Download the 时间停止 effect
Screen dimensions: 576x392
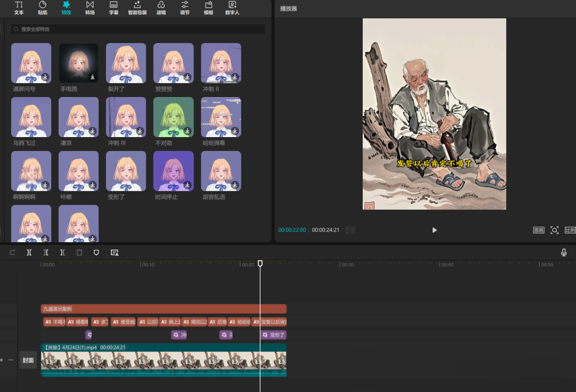187,185
